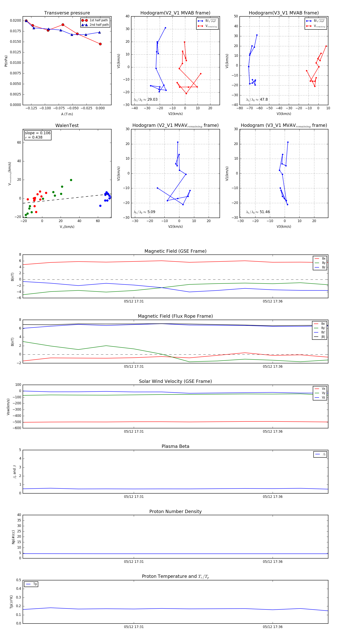Click 'Vz' legend entry in velocity plot

[320, 398]
